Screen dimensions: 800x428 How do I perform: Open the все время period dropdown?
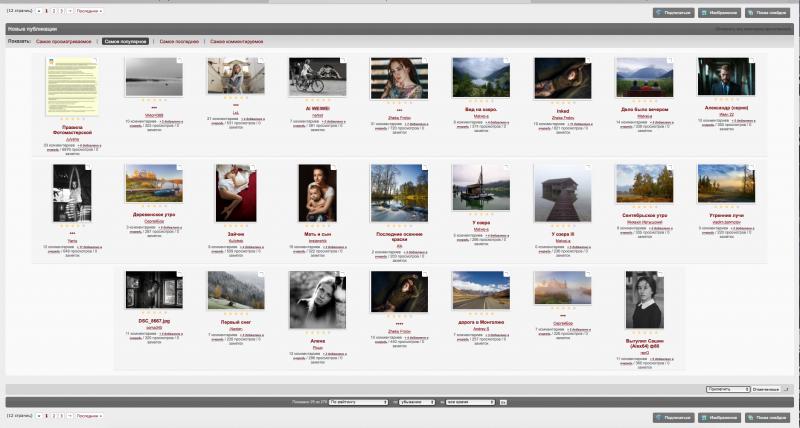470,402
